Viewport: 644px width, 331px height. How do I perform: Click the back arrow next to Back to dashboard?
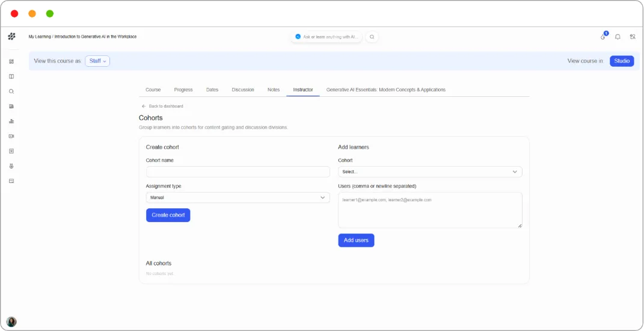tap(144, 106)
